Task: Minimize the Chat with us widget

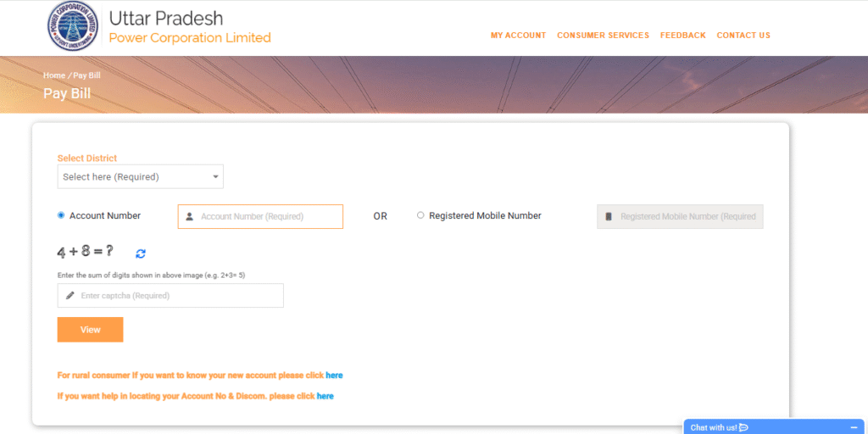Action: pos(854,427)
